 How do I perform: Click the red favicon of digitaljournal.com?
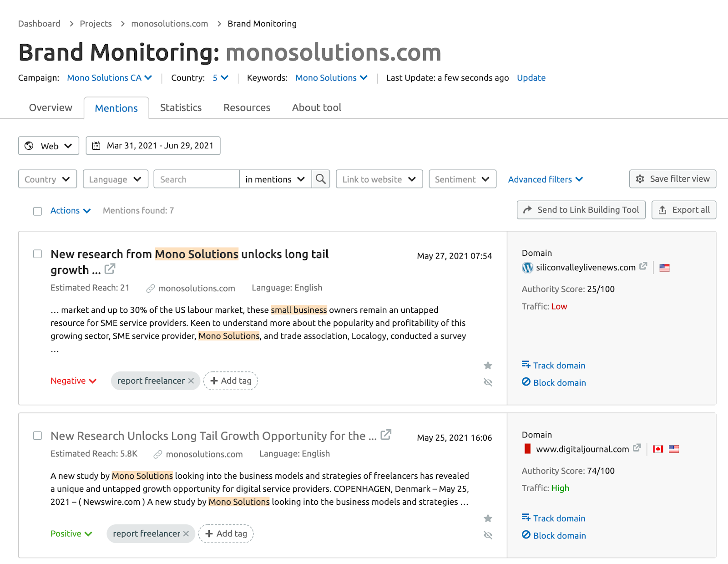point(527,449)
